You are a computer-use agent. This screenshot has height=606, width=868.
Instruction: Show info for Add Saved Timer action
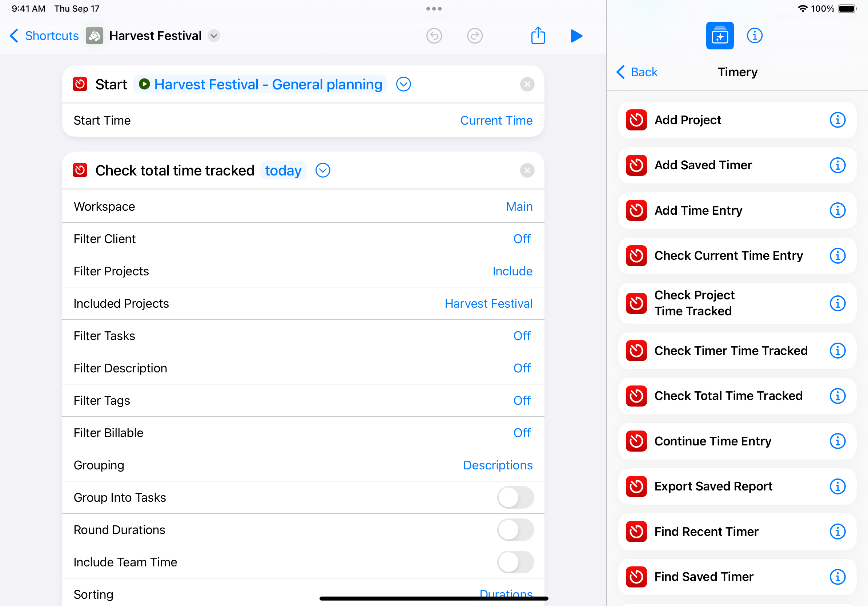click(x=837, y=165)
